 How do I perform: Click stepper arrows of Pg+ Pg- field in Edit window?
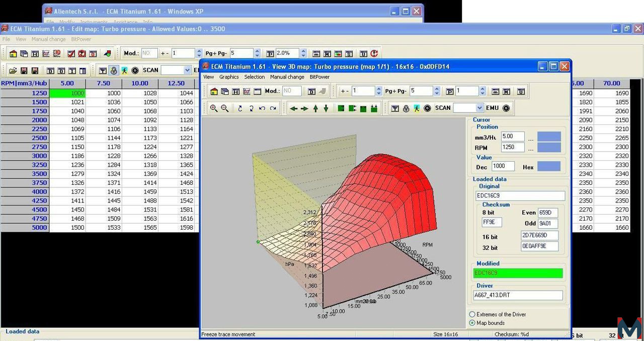coord(258,53)
